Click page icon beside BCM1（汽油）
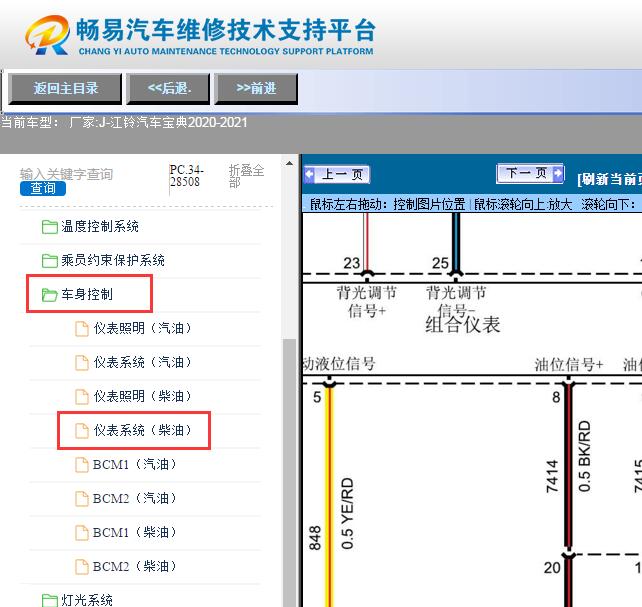This screenshot has width=642, height=607. tap(82, 465)
